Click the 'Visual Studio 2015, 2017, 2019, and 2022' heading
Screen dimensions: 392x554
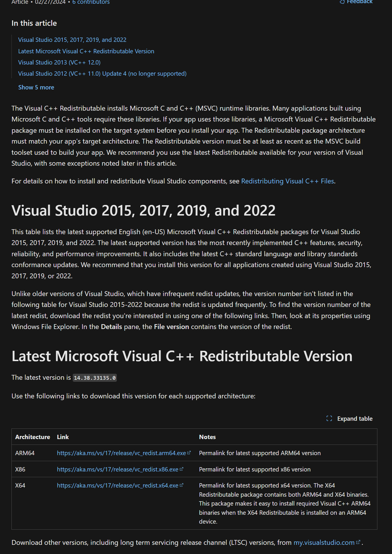[x=143, y=211]
